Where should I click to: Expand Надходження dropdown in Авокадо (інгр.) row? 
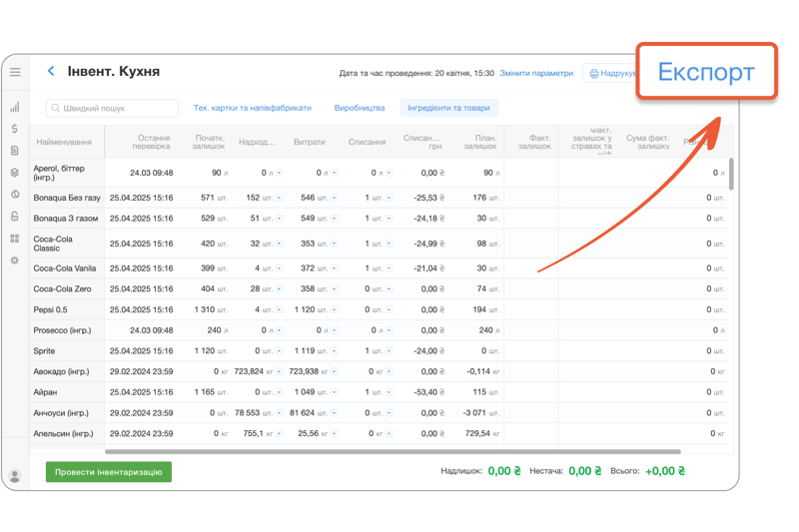[280, 371]
